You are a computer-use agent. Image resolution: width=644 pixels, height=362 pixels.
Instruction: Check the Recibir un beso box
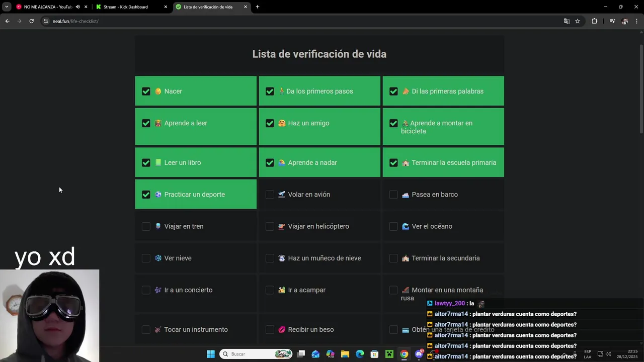tap(270, 329)
